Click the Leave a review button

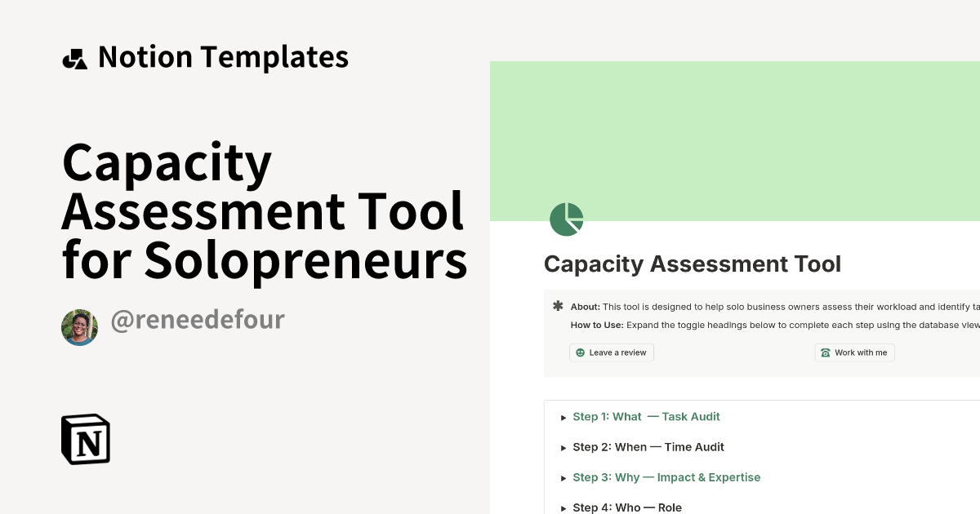click(612, 352)
